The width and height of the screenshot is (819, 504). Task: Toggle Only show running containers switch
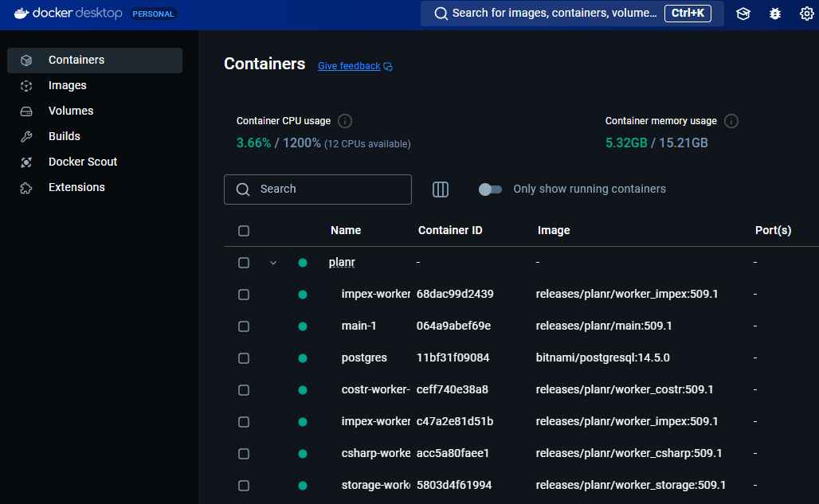point(490,189)
